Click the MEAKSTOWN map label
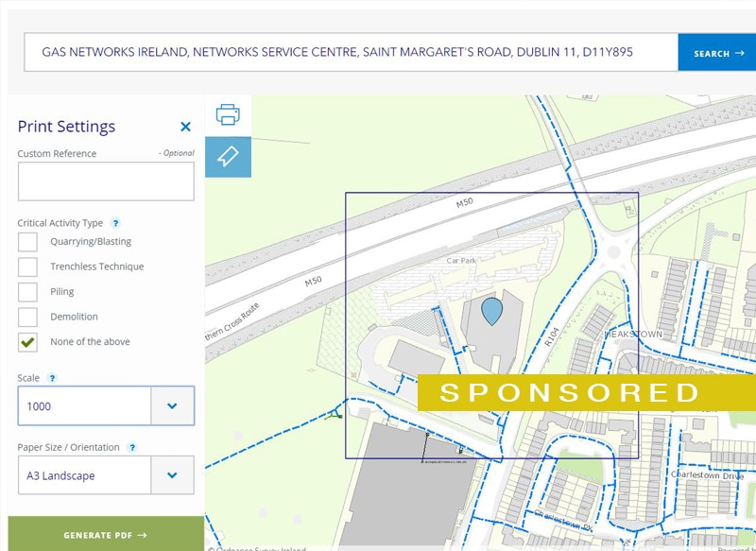 click(x=633, y=334)
